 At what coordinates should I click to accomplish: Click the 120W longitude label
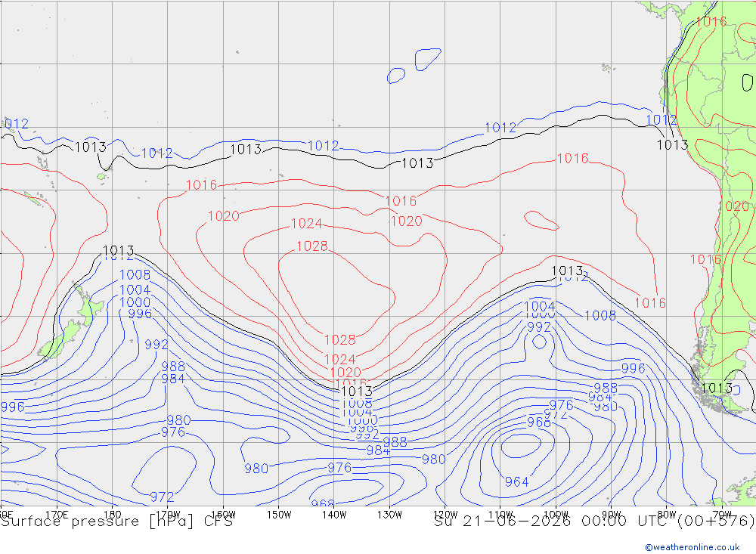(445, 515)
